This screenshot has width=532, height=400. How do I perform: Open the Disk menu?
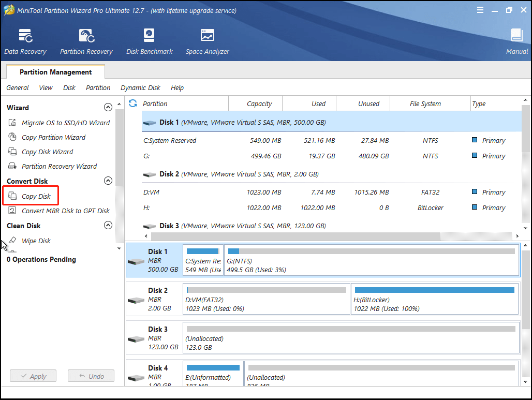(69, 87)
